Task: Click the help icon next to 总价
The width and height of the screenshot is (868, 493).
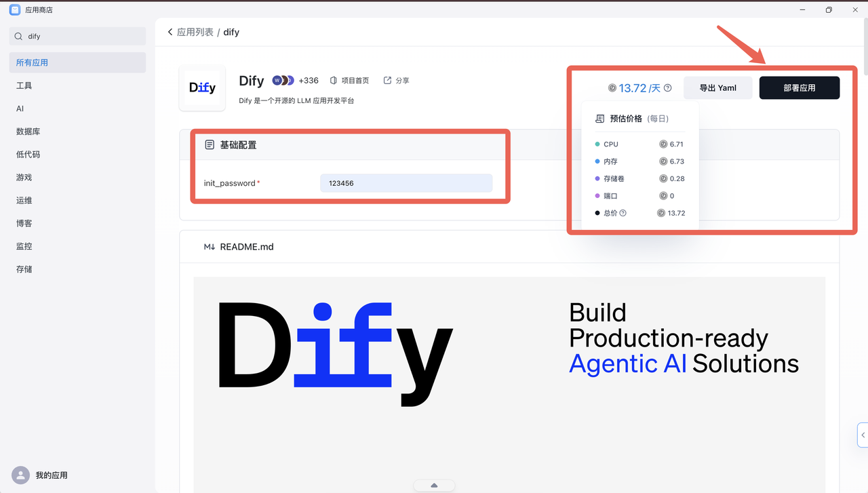Action: click(x=623, y=213)
